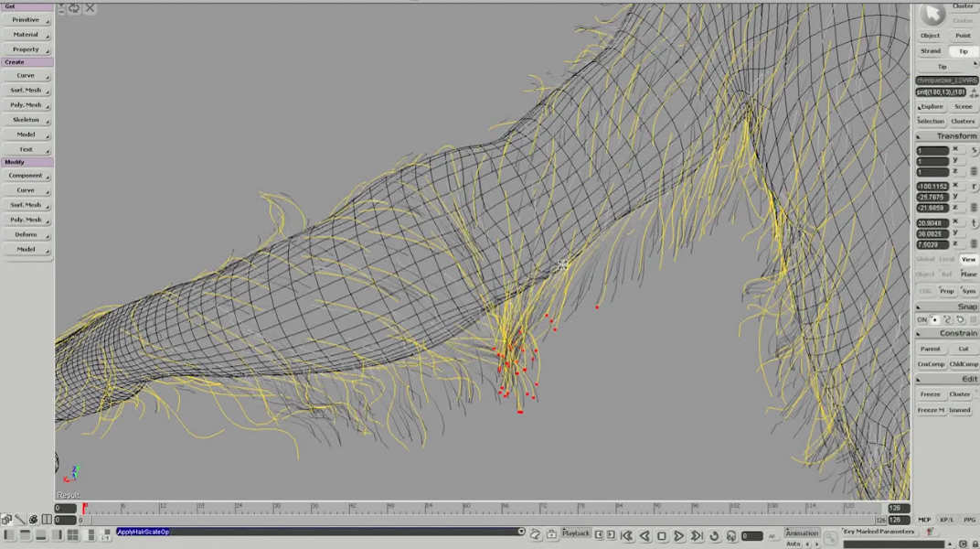Screen dimensions: 980x549
Task: Collapse the Transform panel section
Action: (920, 136)
